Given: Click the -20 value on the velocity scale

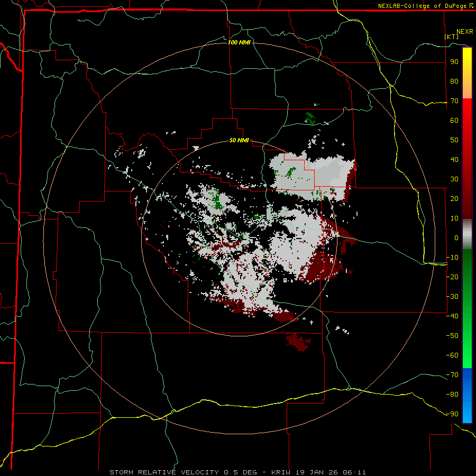Looking at the screenshot, I should tap(452, 277).
